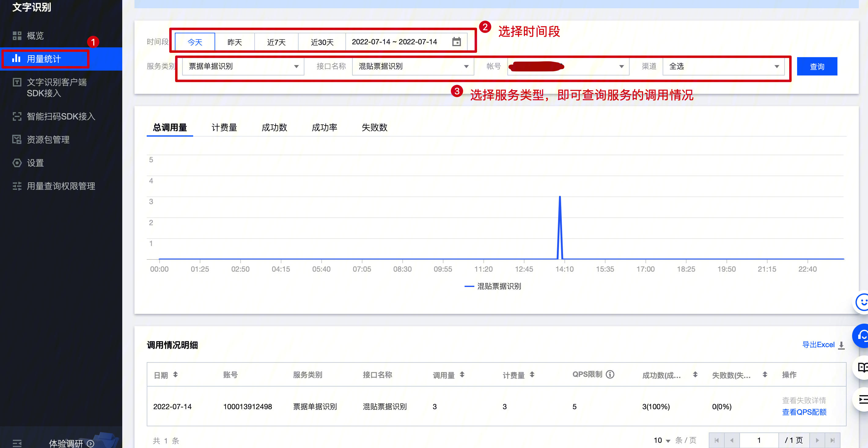Viewport: 868px width, 448px height.
Task: Switch to the 成功数 tab
Action: [x=274, y=127]
